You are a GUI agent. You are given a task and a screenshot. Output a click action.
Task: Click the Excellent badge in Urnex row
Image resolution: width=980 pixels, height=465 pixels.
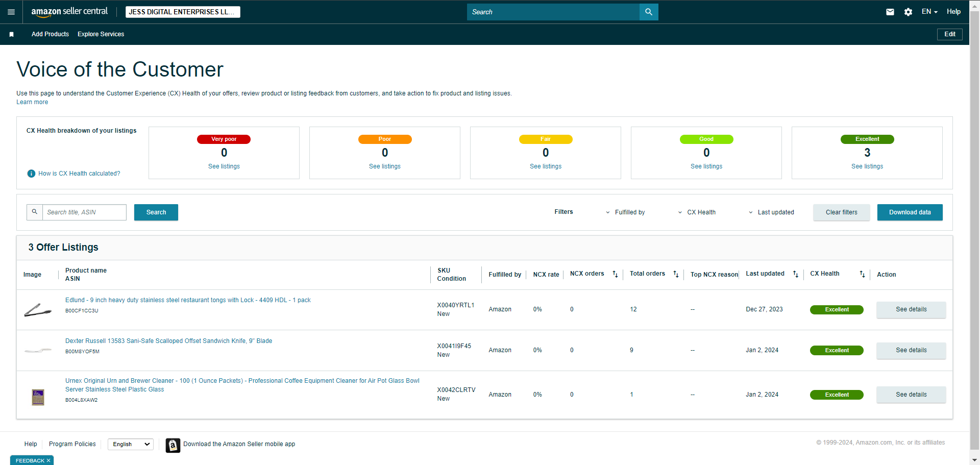tap(837, 395)
